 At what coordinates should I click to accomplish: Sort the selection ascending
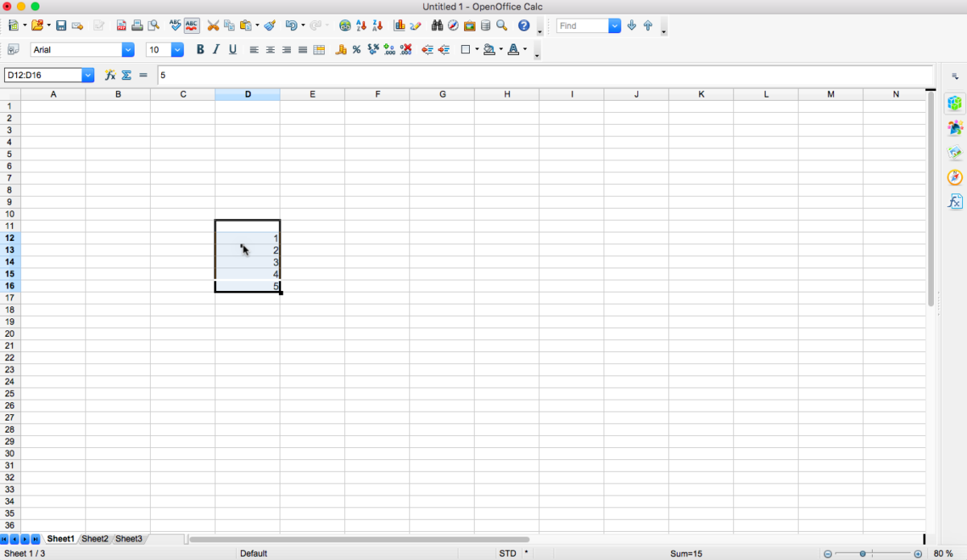[x=360, y=25]
